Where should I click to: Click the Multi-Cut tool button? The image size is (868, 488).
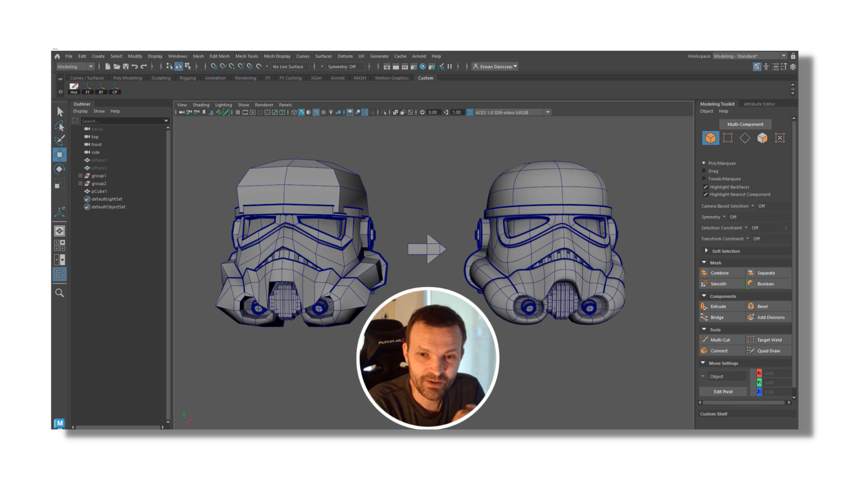click(x=722, y=340)
